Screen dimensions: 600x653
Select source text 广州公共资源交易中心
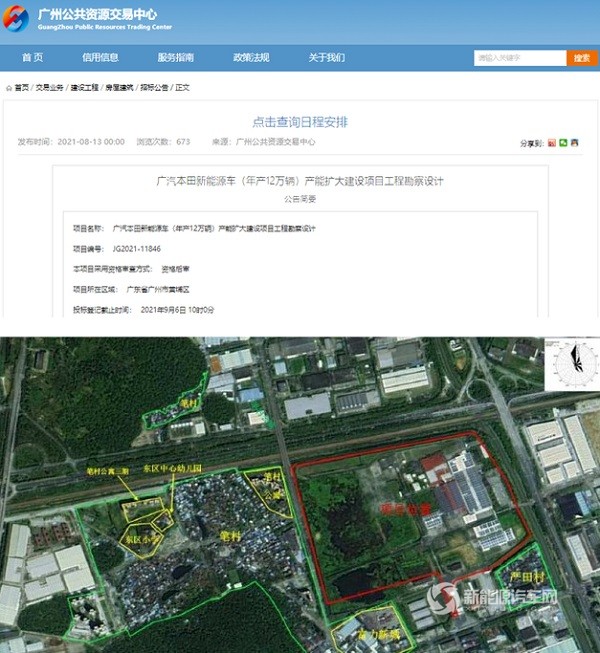(276, 142)
